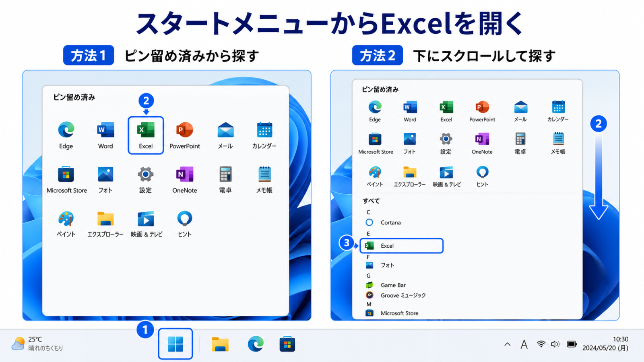Select Groove ミュージック in the list
The height and width of the screenshot is (362, 644).
point(395,295)
